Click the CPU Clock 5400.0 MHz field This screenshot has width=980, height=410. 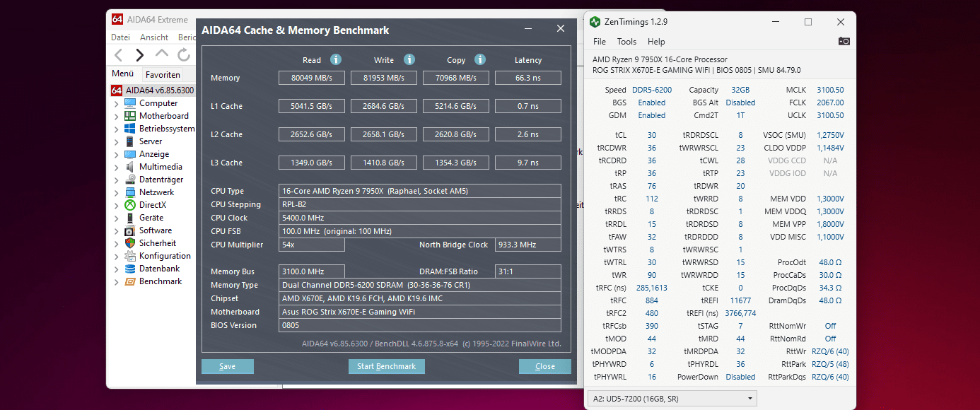click(420, 218)
